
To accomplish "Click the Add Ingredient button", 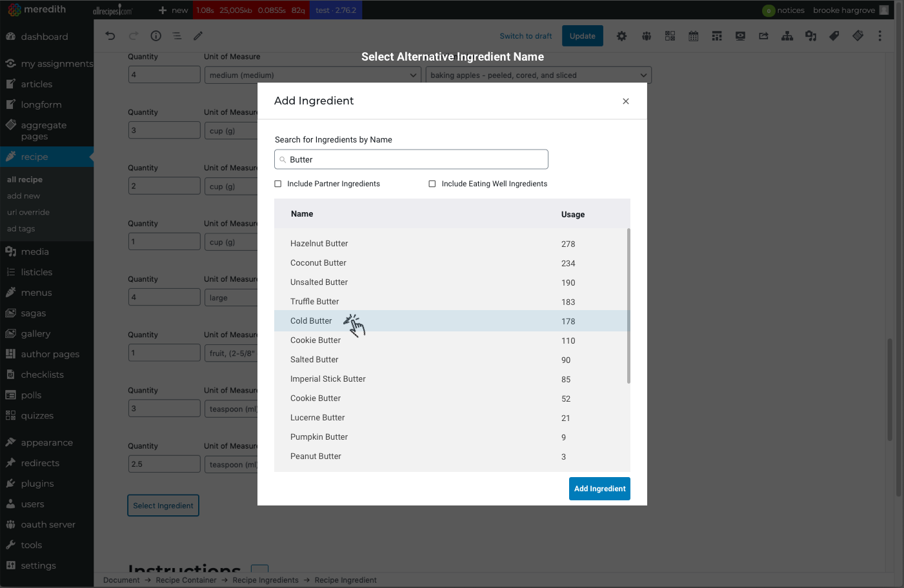I will click(x=599, y=489).
